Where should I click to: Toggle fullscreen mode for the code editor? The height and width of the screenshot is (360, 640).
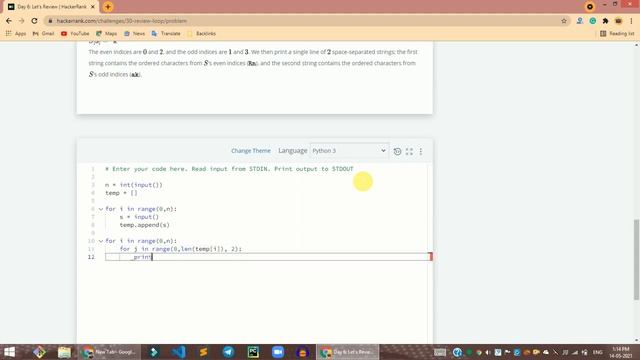409,151
